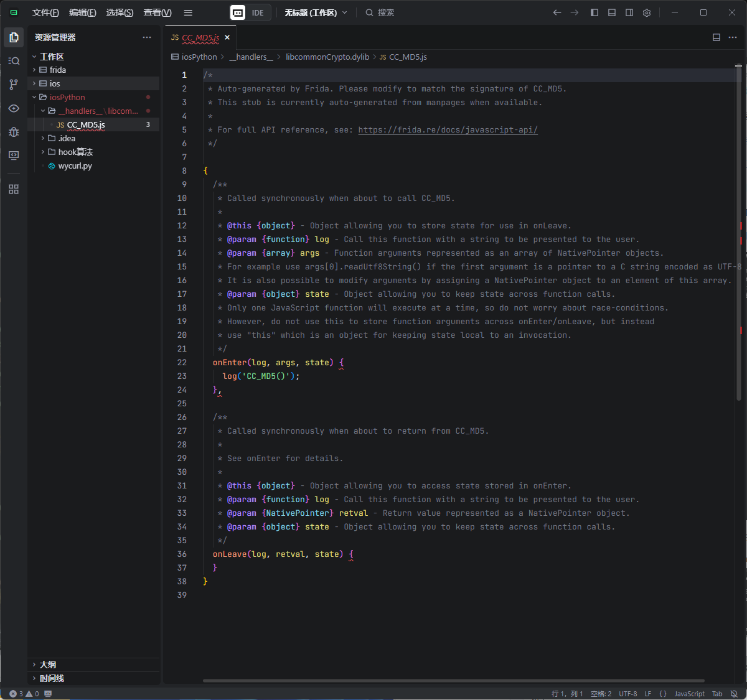Open the Explorer view in the activity bar
This screenshot has width=747, height=700.
click(x=14, y=37)
